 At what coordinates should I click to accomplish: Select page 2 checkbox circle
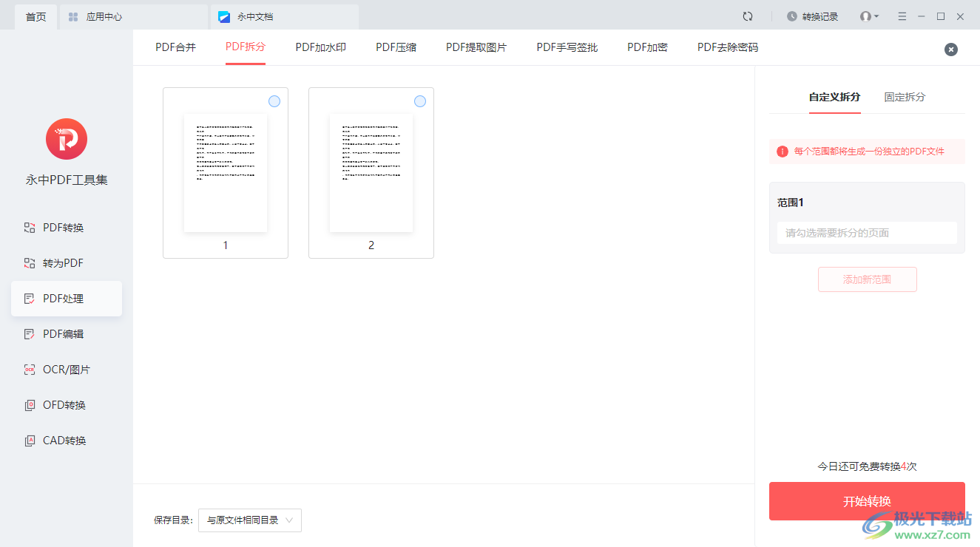coord(420,101)
